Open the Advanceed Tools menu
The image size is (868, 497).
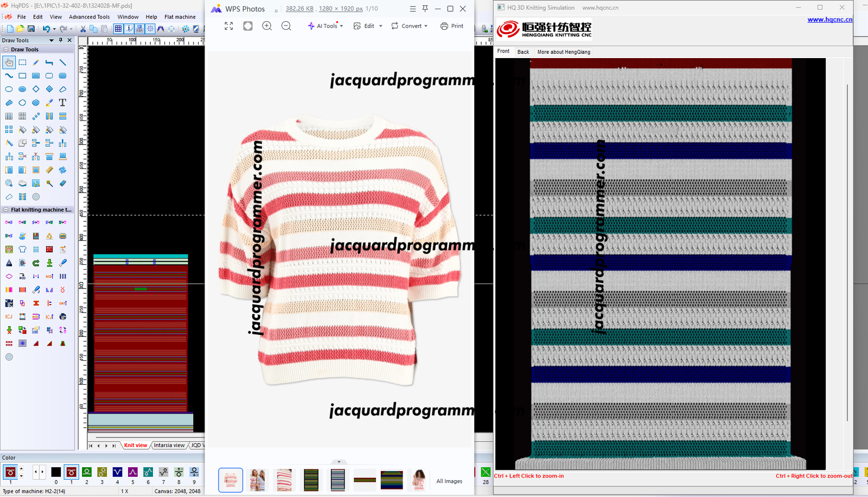(x=89, y=17)
